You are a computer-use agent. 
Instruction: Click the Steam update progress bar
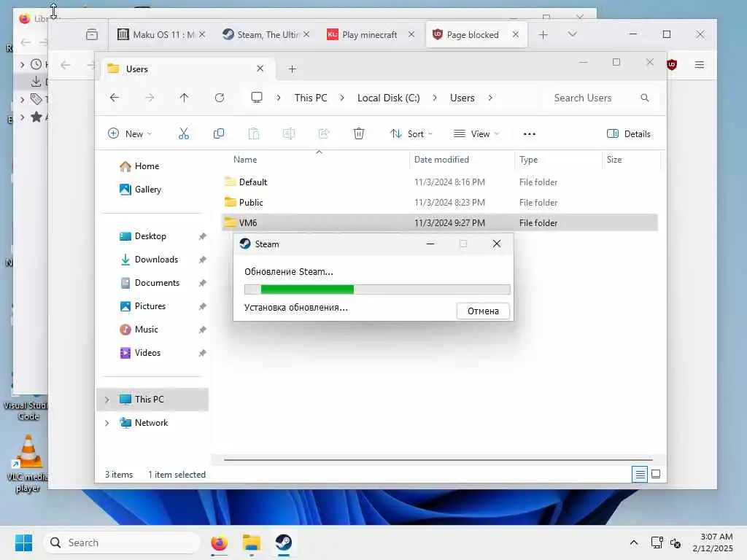[x=377, y=289]
